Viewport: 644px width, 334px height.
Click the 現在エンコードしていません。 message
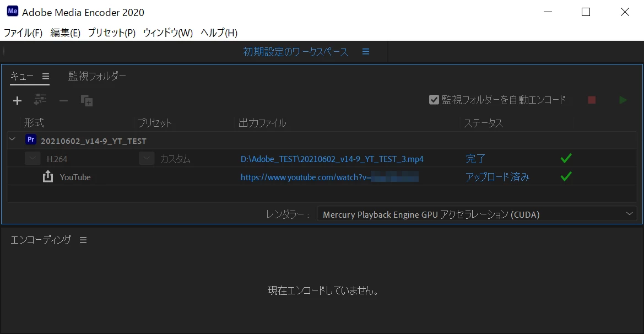point(322,290)
